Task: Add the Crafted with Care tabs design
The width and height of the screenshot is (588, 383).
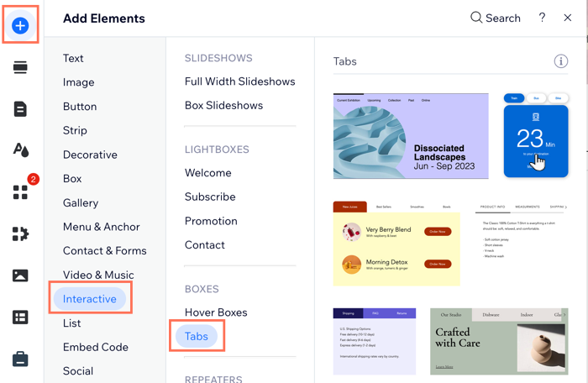Action: pos(499,341)
